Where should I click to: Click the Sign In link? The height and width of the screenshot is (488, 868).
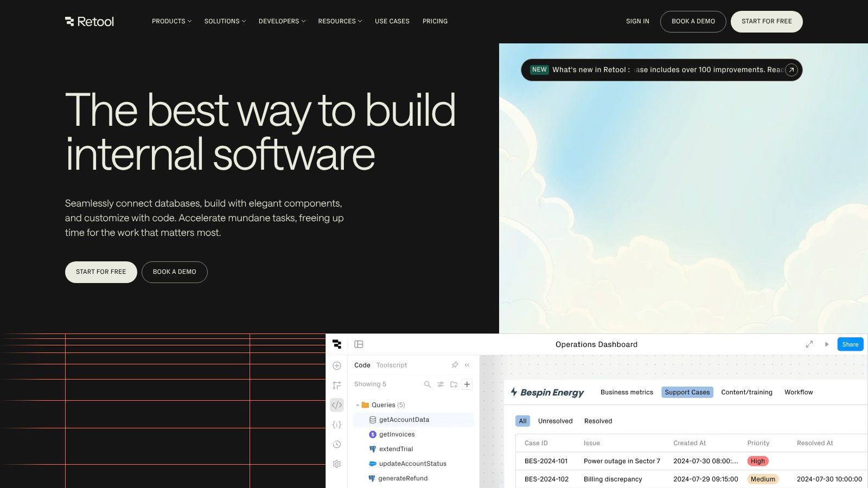tap(637, 21)
